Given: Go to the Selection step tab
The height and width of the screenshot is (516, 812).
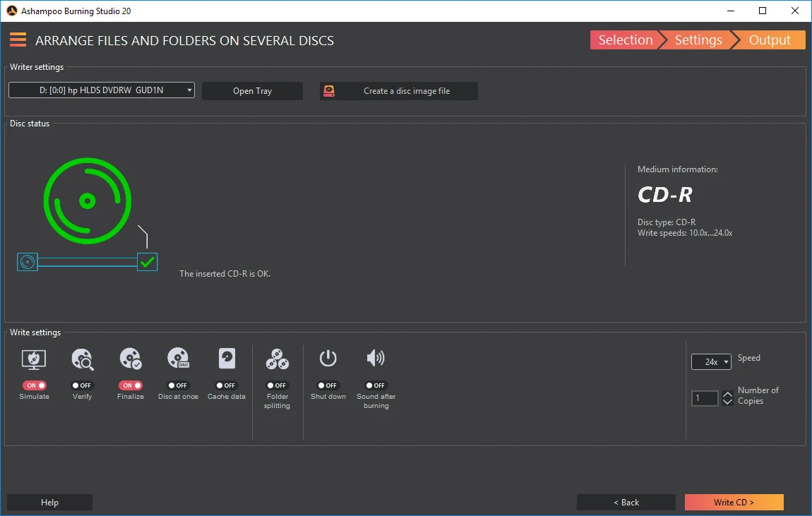Looking at the screenshot, I should click(x=625, y=40).
